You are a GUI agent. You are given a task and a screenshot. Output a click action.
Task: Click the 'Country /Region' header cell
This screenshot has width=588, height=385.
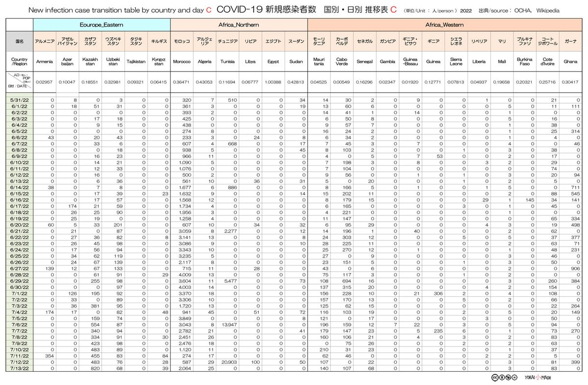[x=20, y=62]
